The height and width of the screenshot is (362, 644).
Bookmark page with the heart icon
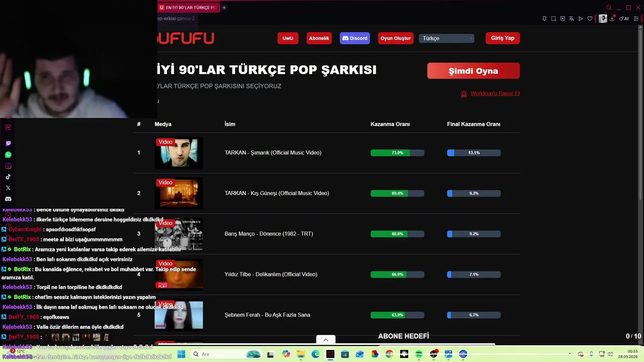tap(590, 19)
